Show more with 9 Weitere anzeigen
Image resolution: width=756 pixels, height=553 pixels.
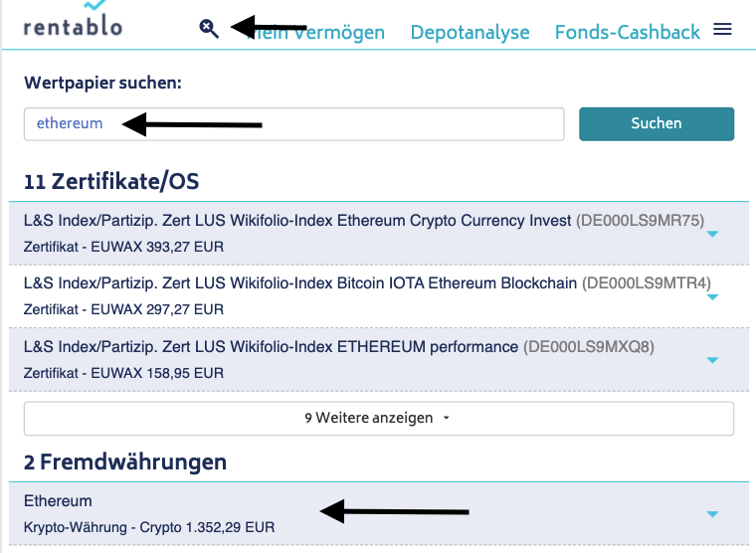tap(378, 419)
